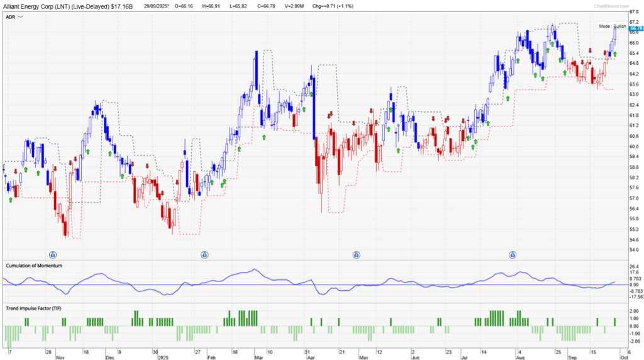The image size is (644, 360).
Task: Select the event marker icon near May
Action: coord(356,255)
